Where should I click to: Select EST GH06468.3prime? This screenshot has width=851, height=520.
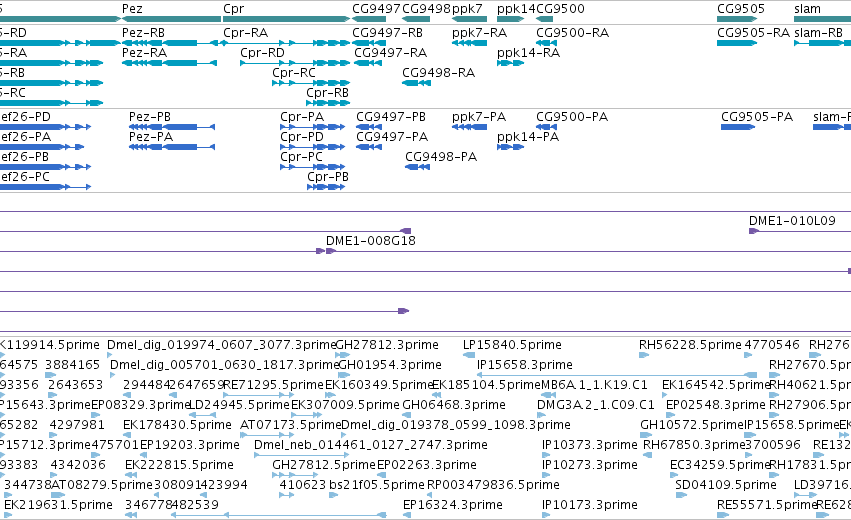tap(407, 415)
